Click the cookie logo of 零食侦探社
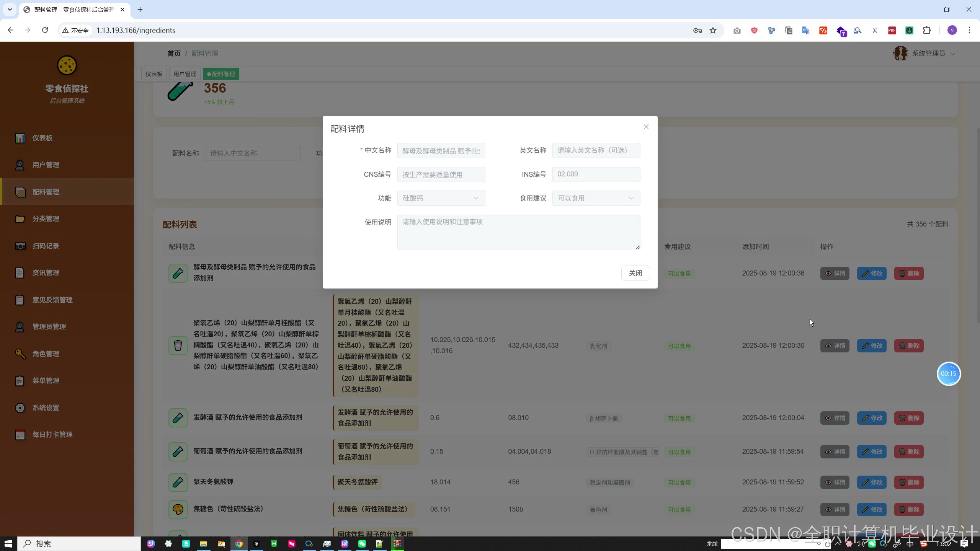Image resolution: width=980 pixels, height=551 pixels. click(x=67, y=65)
